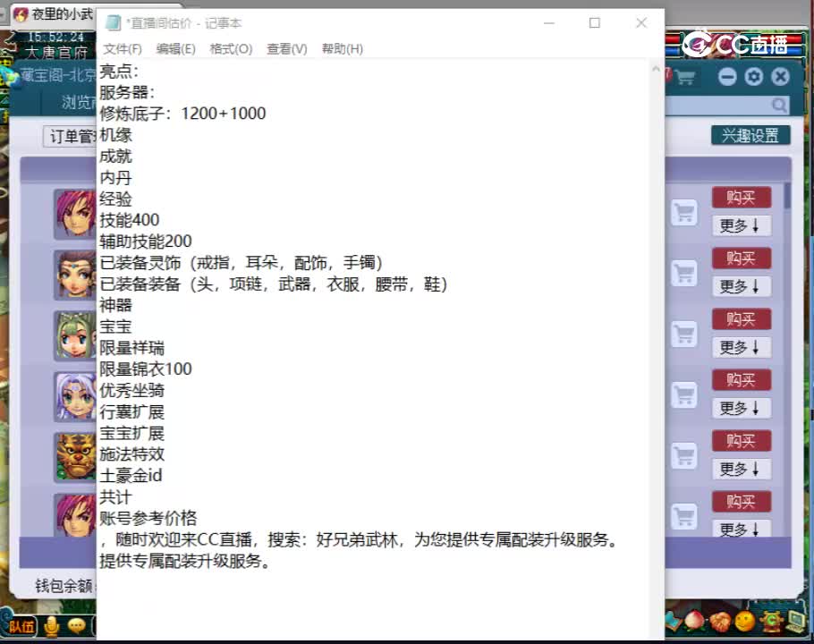Viewport: 814px width, 644px height.
Task: Select the brown-haired character avatar with blue gem
Action: 76,275
